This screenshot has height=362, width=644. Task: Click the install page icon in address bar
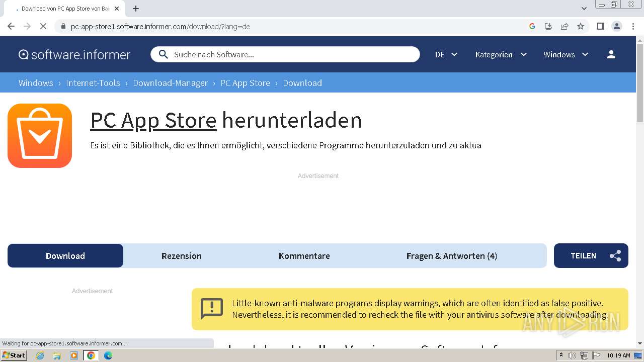(548, 27)
